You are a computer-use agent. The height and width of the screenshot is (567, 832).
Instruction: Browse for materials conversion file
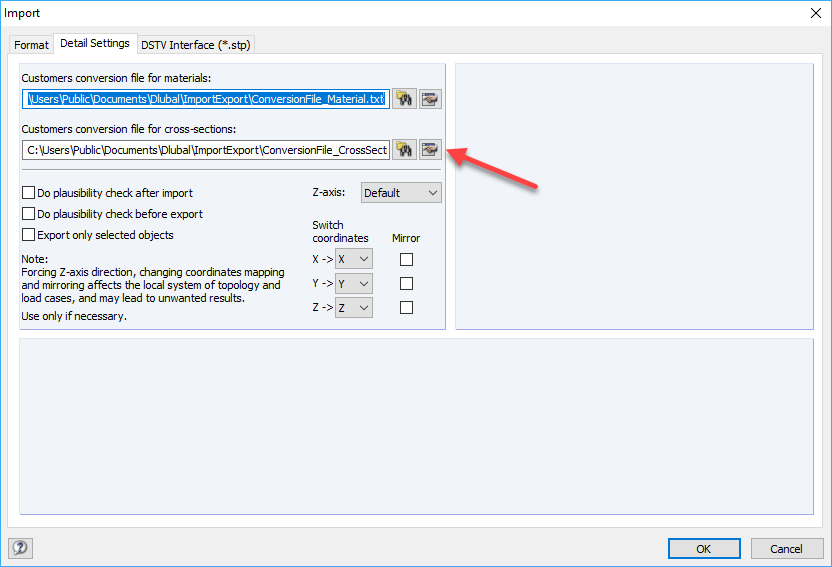pos(404,99)
